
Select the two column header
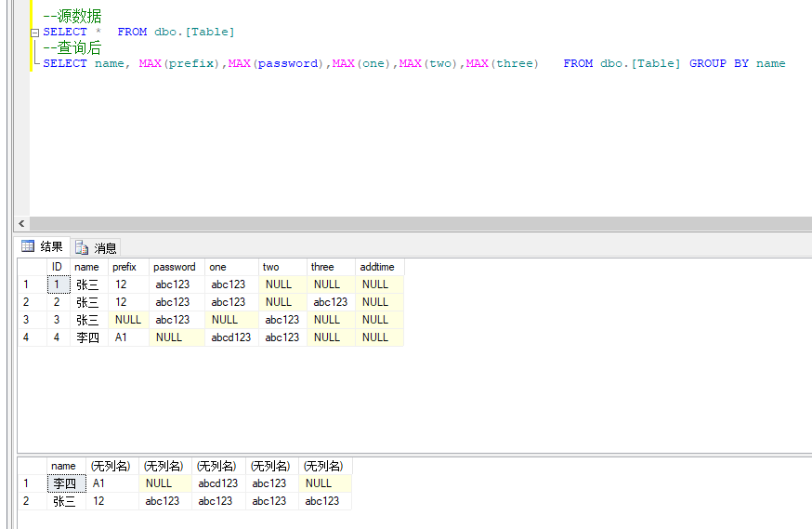coord(282,267)
